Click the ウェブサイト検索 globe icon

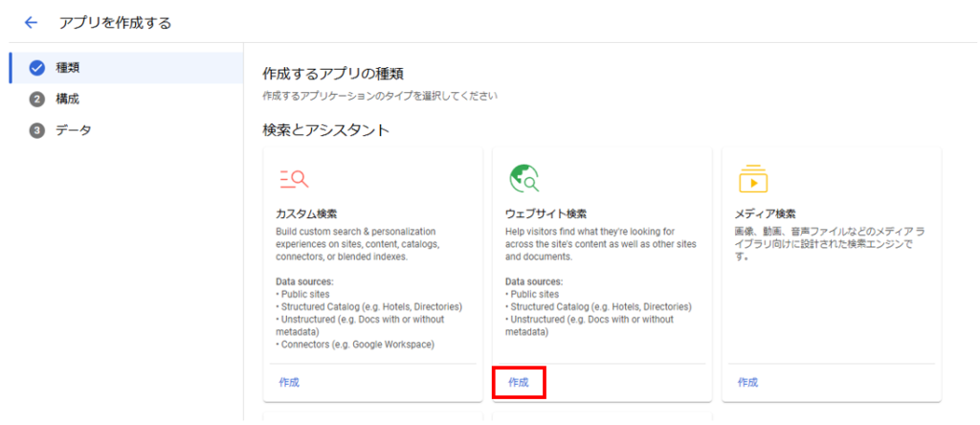pos(523,178)
